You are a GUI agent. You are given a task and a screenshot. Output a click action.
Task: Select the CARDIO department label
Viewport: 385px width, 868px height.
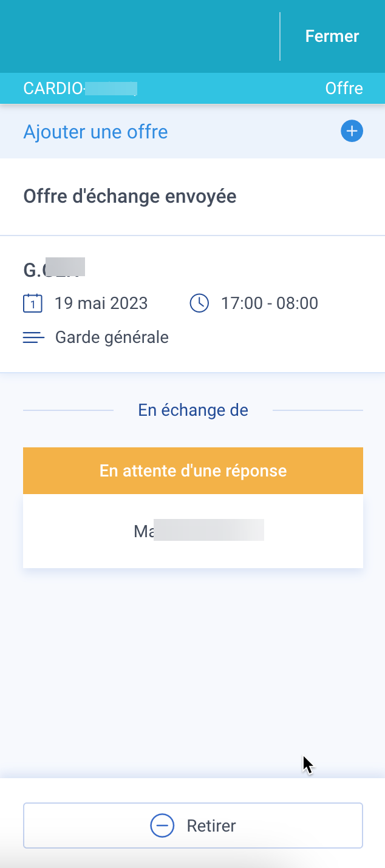pos(80,89)
